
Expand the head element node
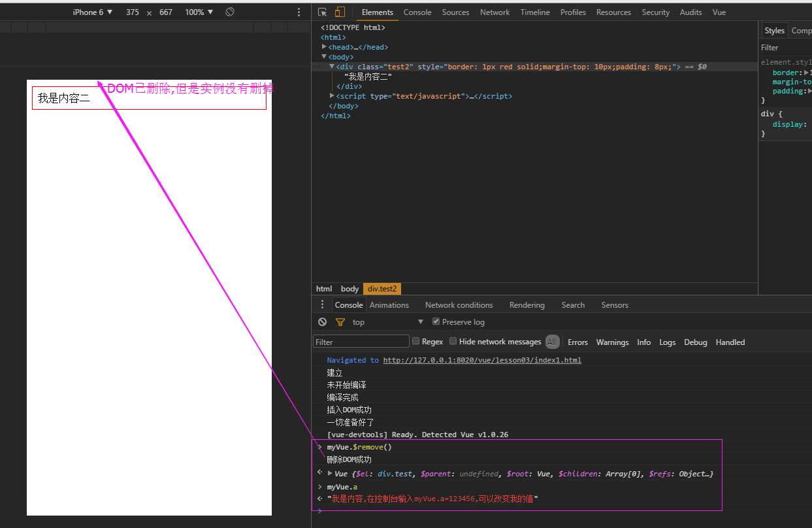pyautogui.click(x=325, y=47)
